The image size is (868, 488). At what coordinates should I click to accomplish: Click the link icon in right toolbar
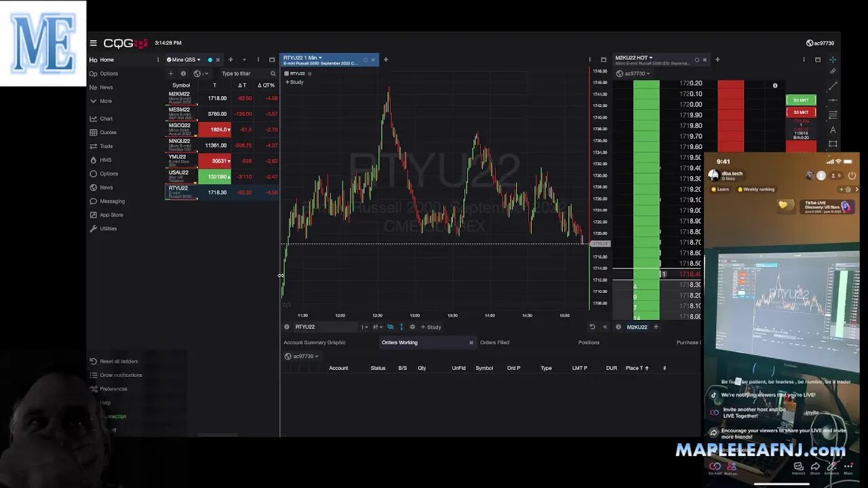[x=833, y=71]
